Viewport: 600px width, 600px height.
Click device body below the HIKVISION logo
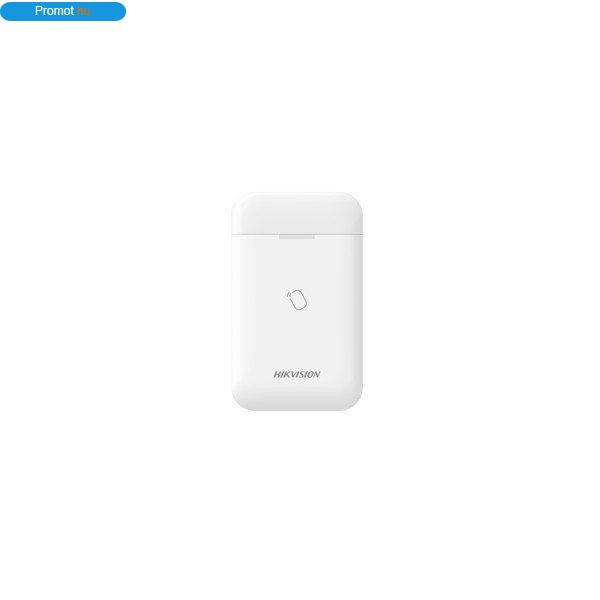[x=297, y=394]
